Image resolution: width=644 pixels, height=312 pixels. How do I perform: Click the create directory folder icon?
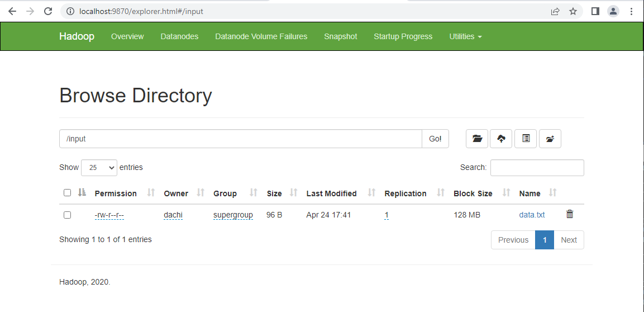[x=477, y=139]
